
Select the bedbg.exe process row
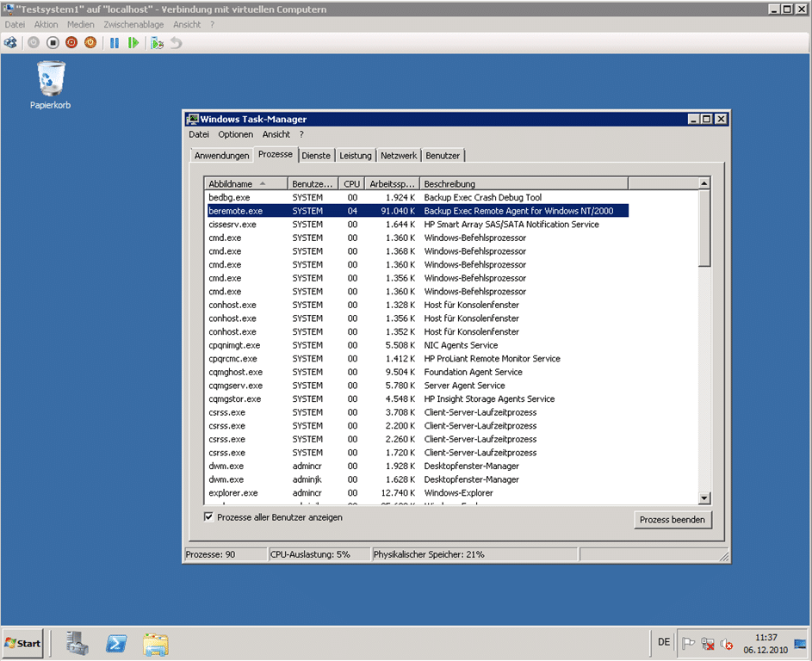pyautogui.click(x=418, y=197)
